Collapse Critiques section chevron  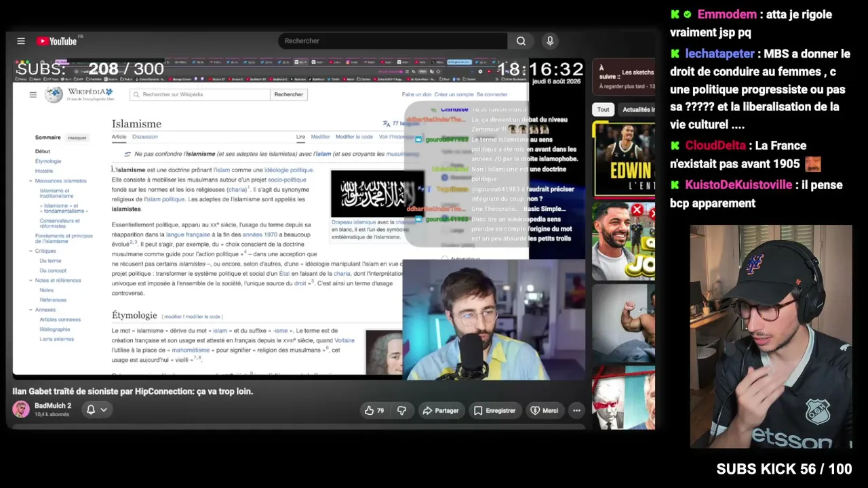point(31,251)
